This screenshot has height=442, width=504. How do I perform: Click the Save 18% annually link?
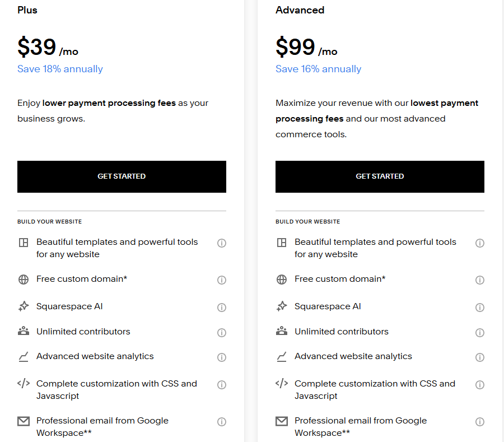(x=60, y=68)
